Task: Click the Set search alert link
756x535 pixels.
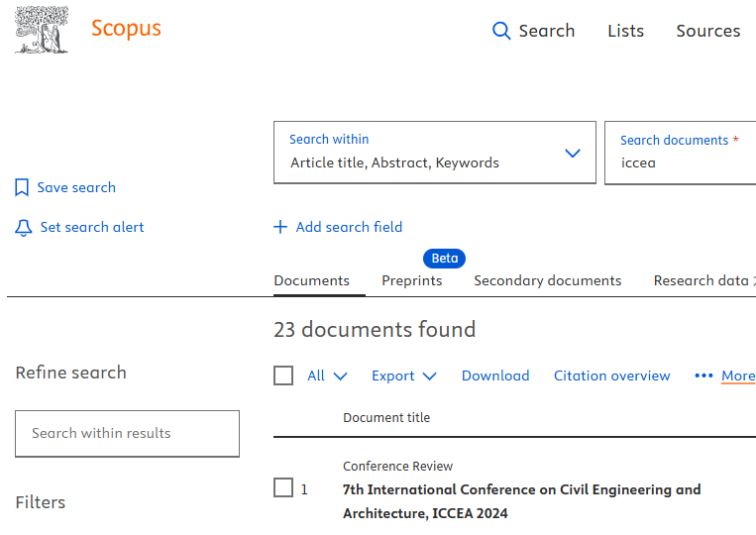Action: click(92, 227)
